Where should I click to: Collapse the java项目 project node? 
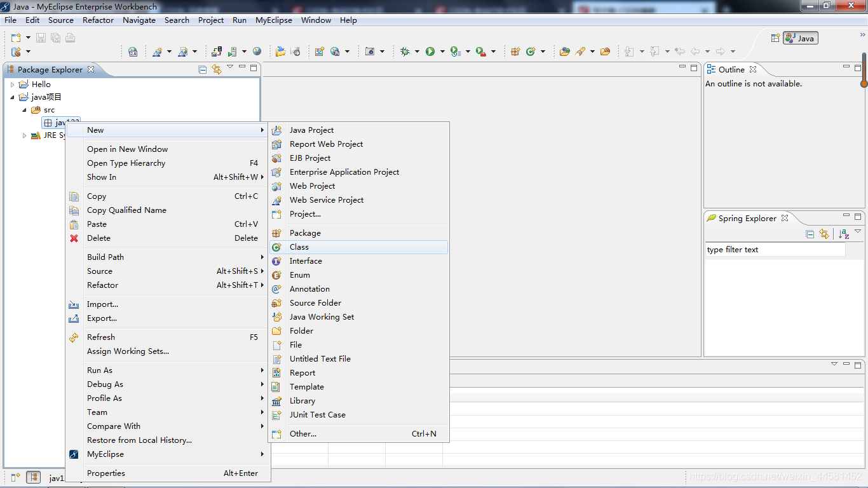(x=12, y=97)
